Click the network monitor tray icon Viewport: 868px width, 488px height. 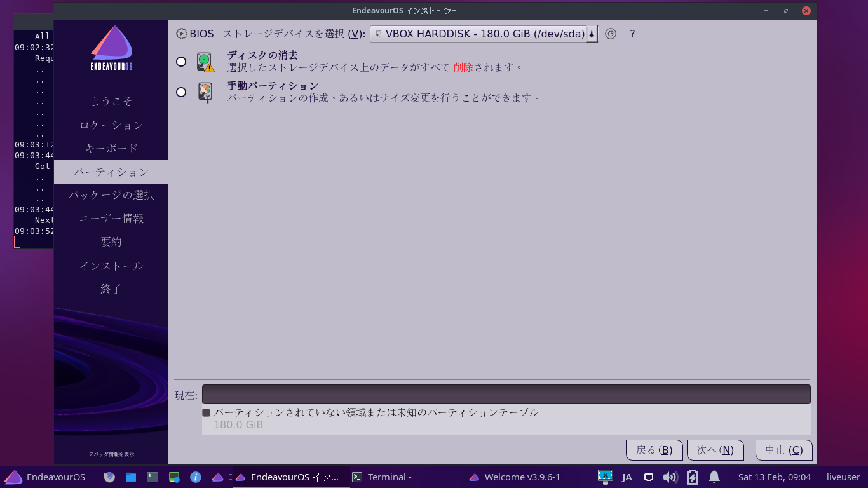coord(606,476)
